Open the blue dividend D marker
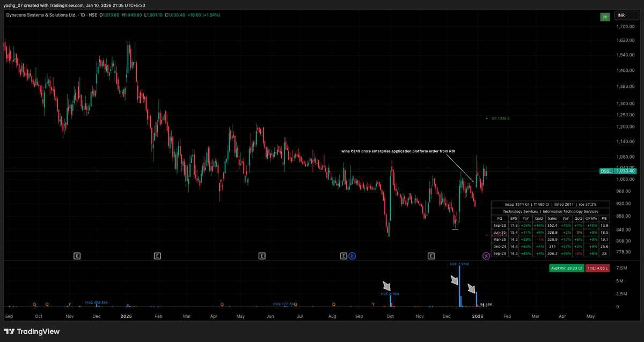The image size is (644, 342). pyautogui.click(x=353, y=256)
